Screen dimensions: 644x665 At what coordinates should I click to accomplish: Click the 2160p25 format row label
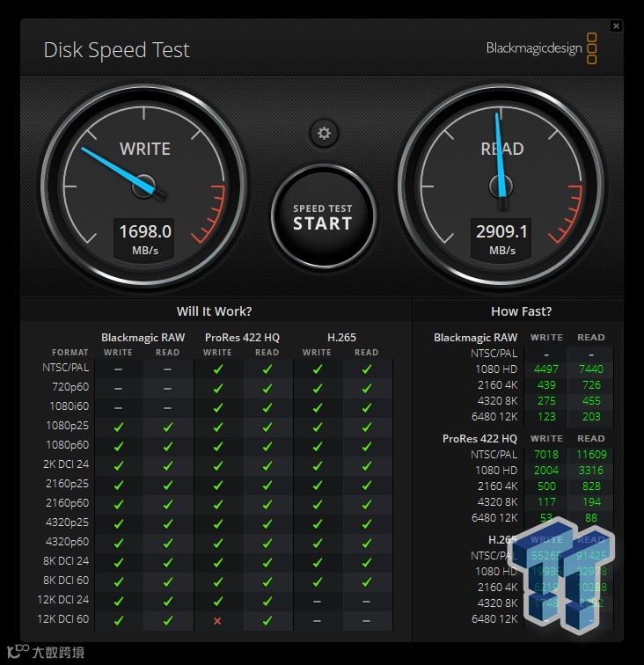tap(68, 484)
